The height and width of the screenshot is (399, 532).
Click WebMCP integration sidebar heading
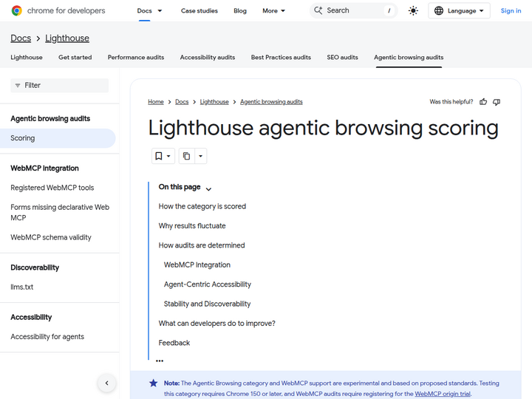point(44,168)
